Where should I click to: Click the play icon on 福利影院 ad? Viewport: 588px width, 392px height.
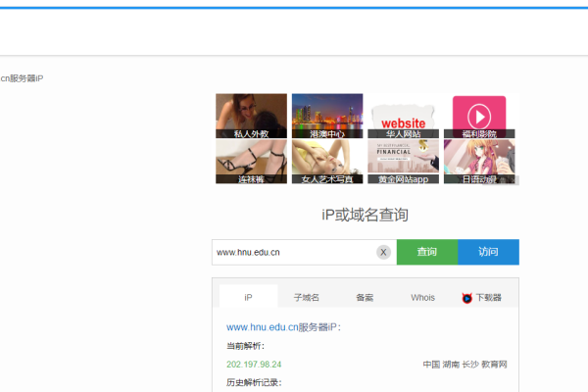479,113
